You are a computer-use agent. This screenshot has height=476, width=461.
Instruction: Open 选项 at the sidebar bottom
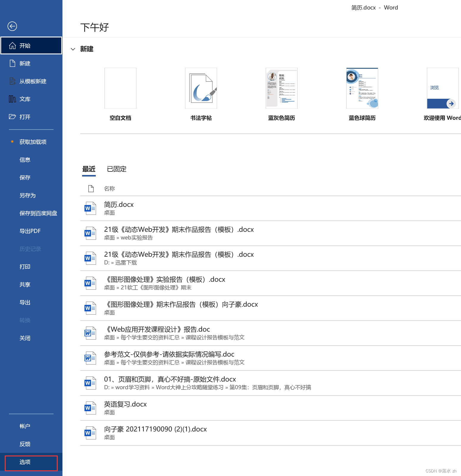pyautogui.click(x=31, y=462)
